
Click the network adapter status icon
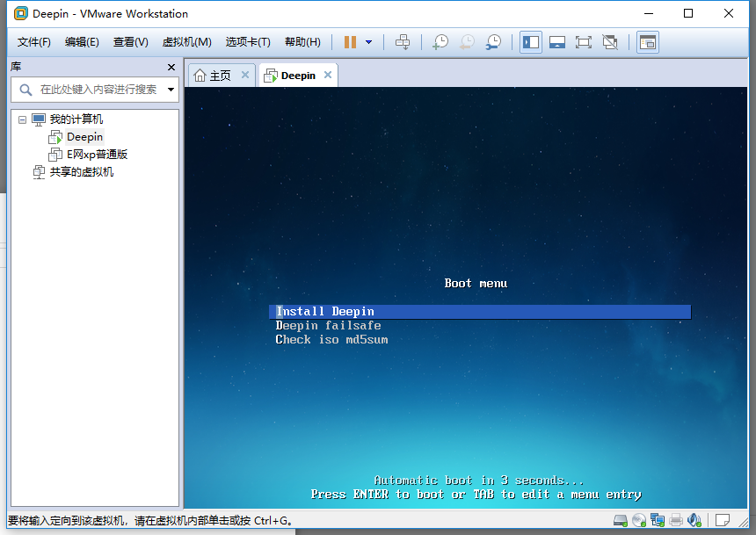(x=658, y=521)
